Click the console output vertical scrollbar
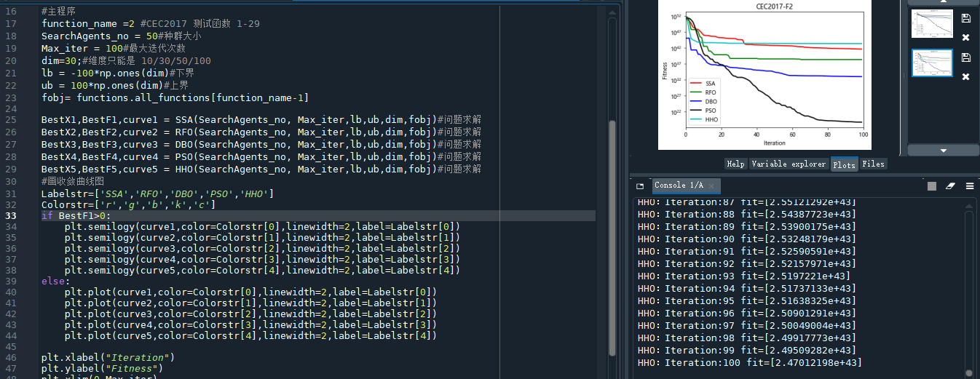 970,291
